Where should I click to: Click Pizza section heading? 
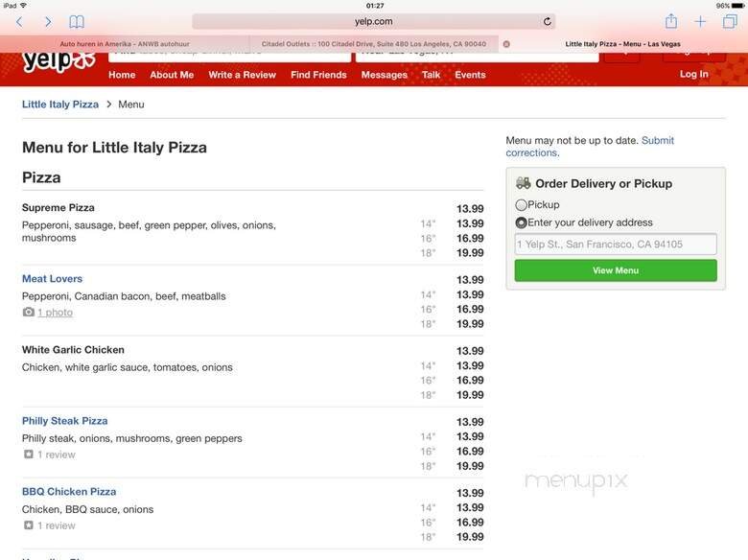[41, 177]
